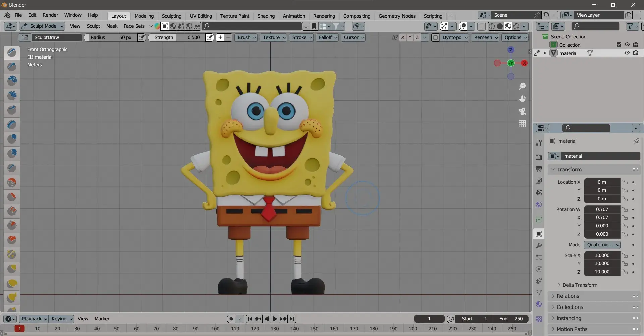Click the Scale X value field

click(602, 255)
